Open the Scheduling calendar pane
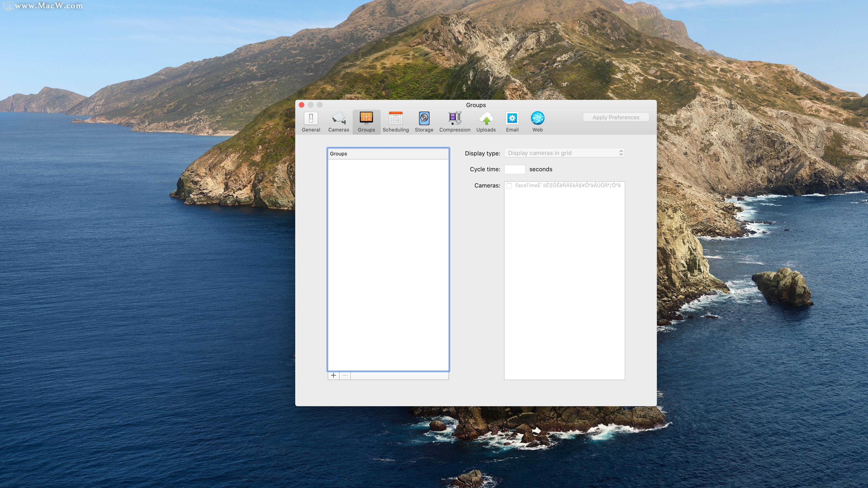 tap(396, 122)
